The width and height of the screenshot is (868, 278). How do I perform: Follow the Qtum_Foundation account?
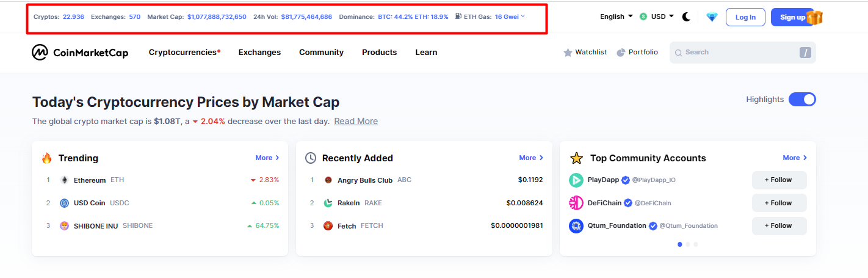pyautogui.click(x=779, y=226)
